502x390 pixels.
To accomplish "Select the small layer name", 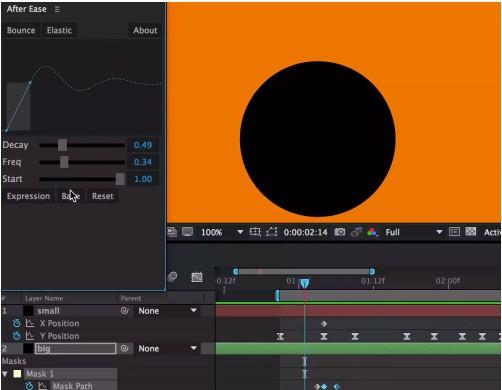I will coord(48,311).
